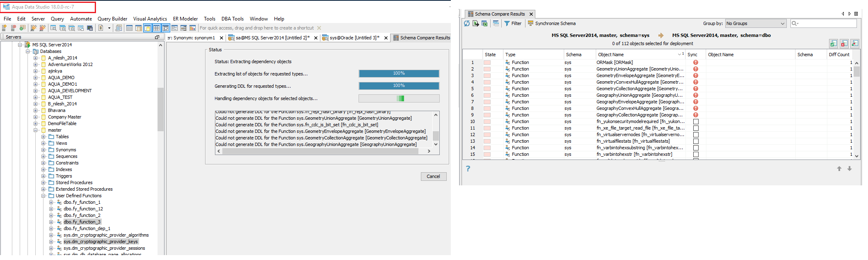Click the previous tab arrow
The width and height of the screenshot is (868, 260).
(x=843, y=14)
